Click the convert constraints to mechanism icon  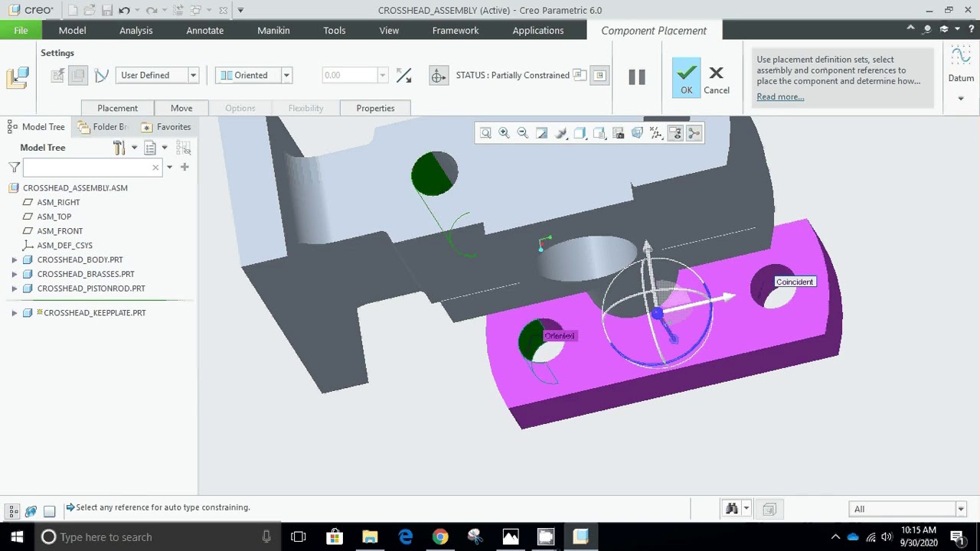[x=101, y=75]
